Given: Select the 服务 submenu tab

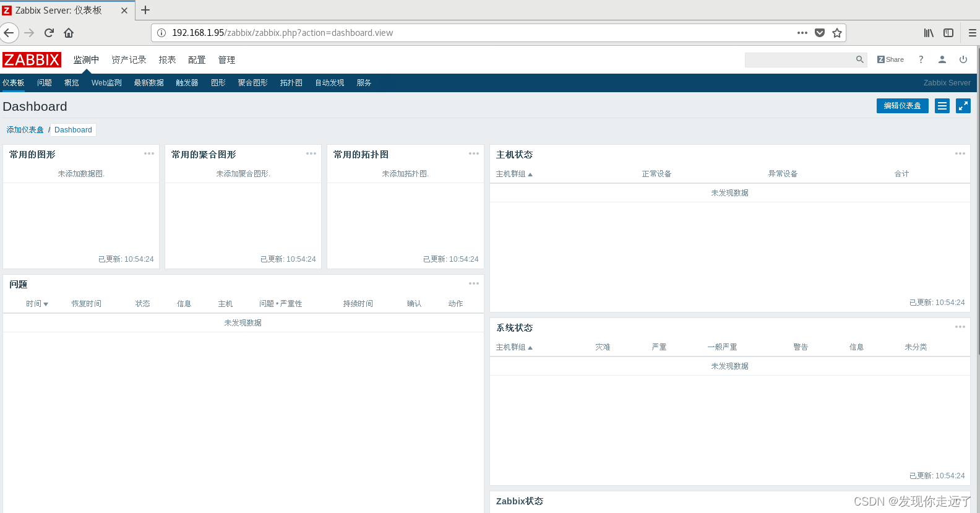Looking at the screenshot, I should tap(364, 83).
